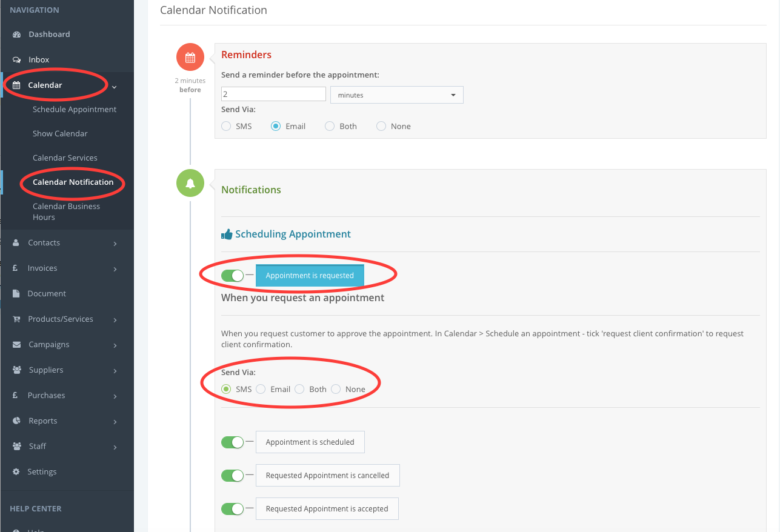Disable the Appointment is scheduled toggle
This screenshot has width=780, height=532.
tap(232, 442)
